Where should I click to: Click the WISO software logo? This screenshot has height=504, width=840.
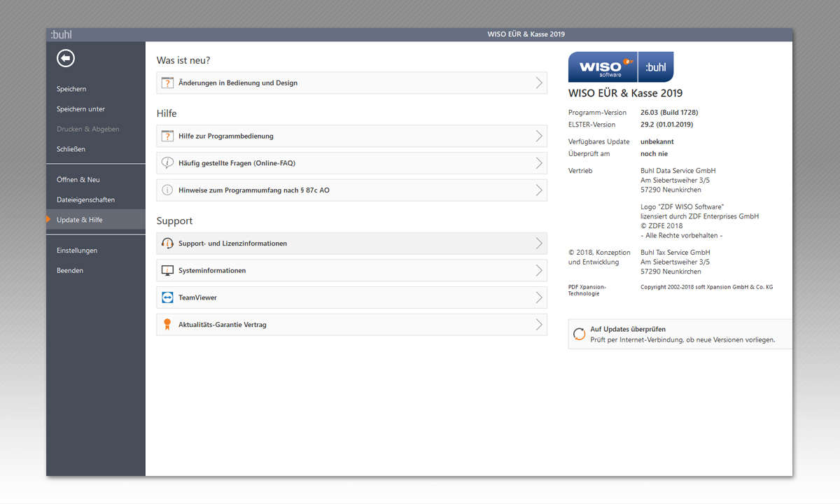pos(603,67)
